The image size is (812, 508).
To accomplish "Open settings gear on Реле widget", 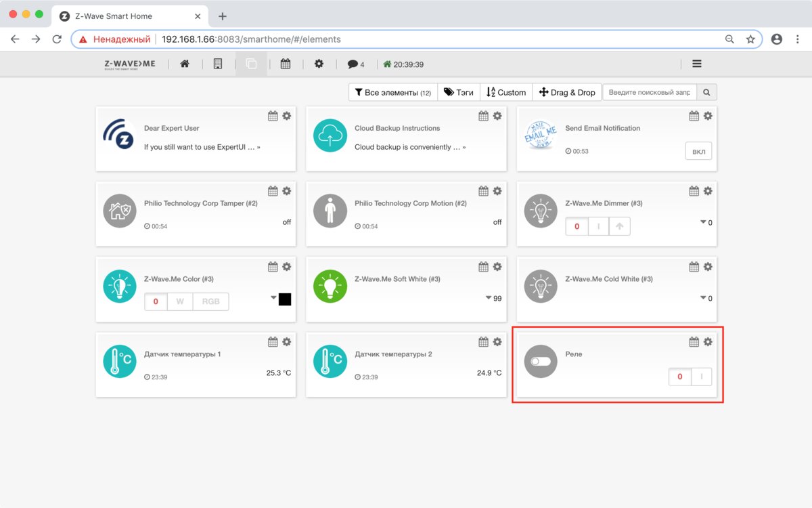I will point(708,342).
